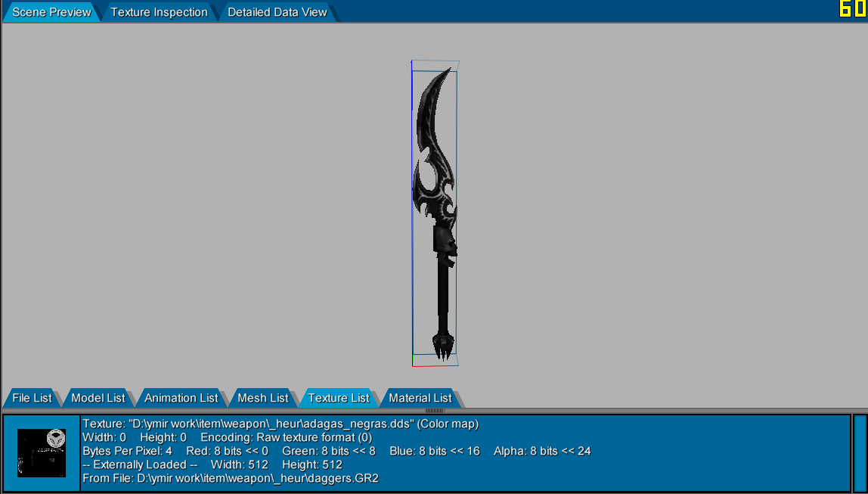
Task: Click the Bytes Per Pixel info line
Action: [336, 451]
